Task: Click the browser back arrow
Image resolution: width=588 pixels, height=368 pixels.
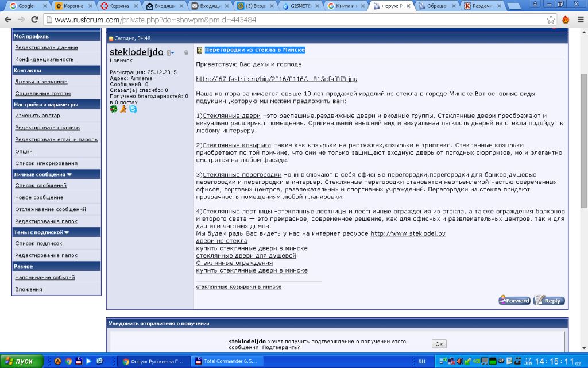Action: (x=7, y=20)
